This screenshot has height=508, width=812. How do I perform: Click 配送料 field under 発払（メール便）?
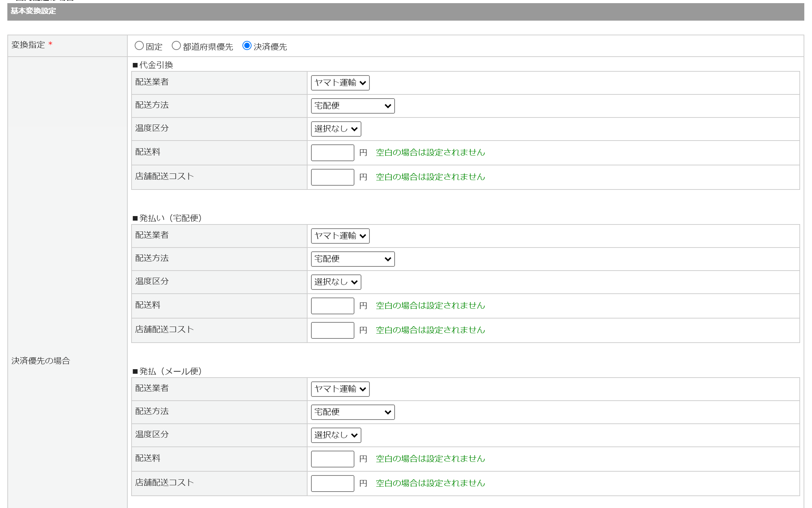coord(332,459)
